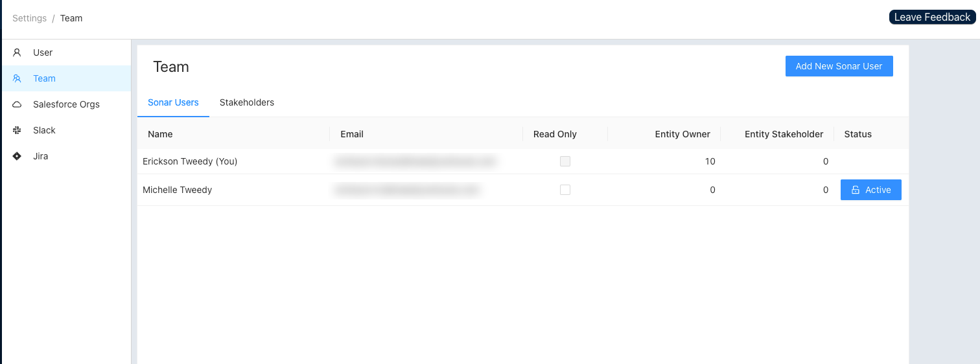Select the Erickson Tweedy (You) name cell

(190, 161)
